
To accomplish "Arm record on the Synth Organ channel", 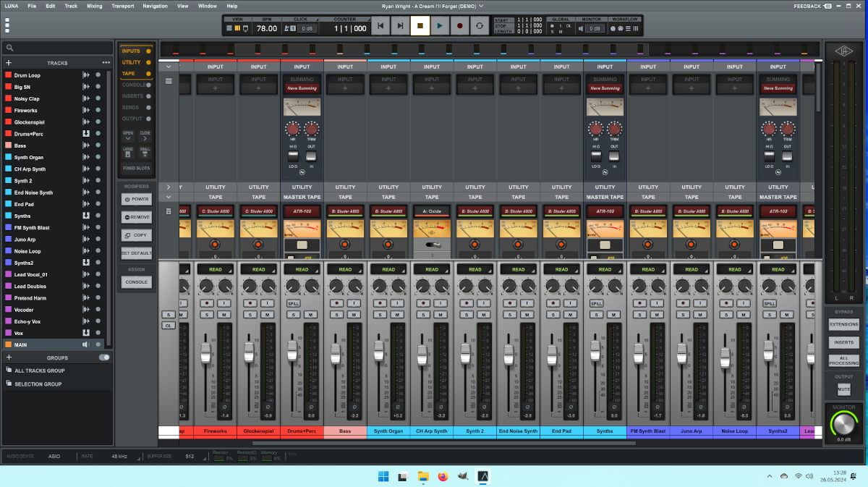I will pyautogui.click(x=380, y=302).
